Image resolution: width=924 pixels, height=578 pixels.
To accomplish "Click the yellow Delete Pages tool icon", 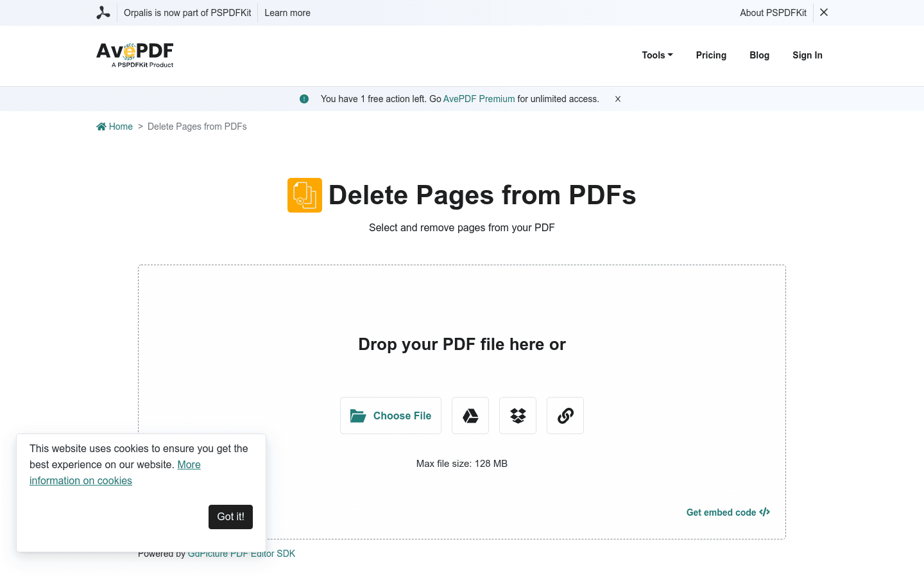I will click(304, 195).
